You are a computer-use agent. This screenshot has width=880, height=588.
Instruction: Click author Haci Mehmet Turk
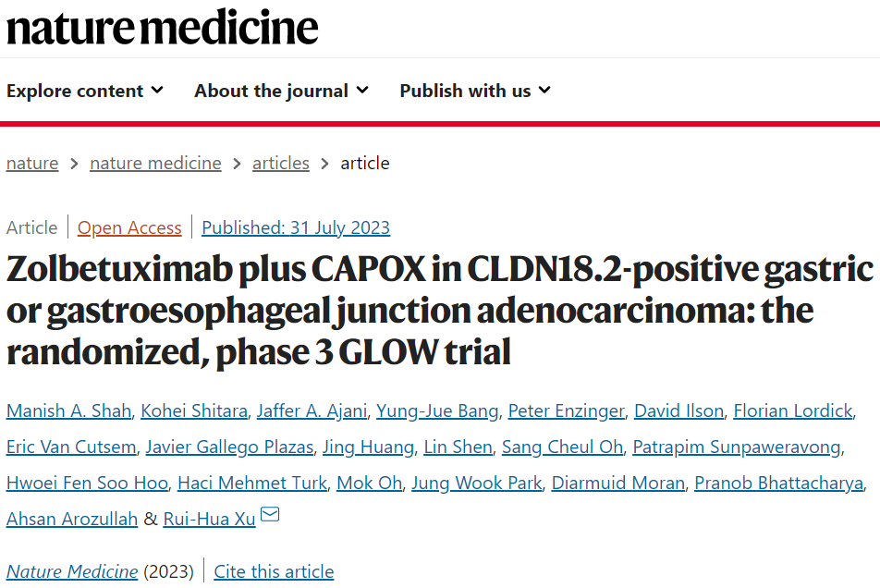point(252,483)
